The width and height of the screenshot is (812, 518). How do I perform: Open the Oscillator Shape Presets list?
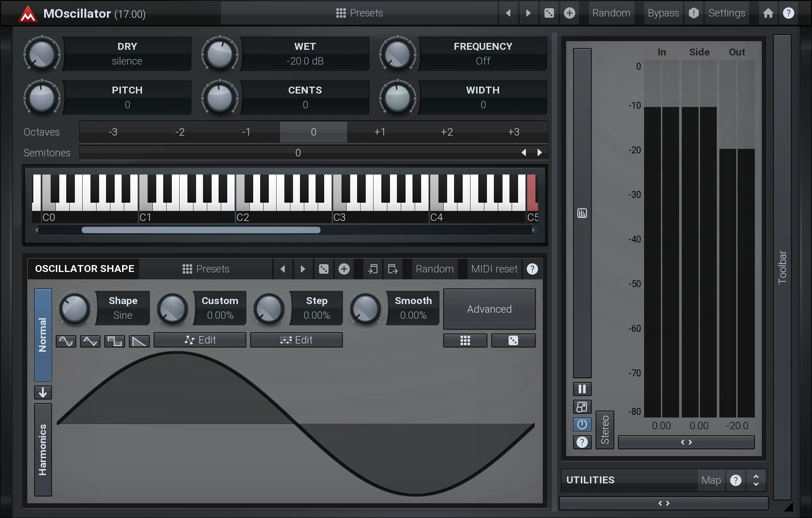coord(206,269)
